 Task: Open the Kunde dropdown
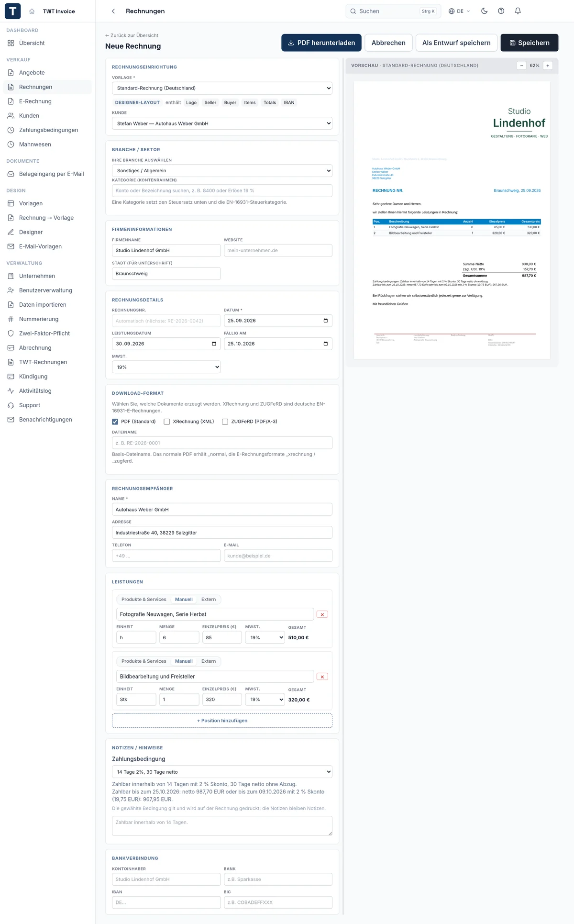[222, 123]
